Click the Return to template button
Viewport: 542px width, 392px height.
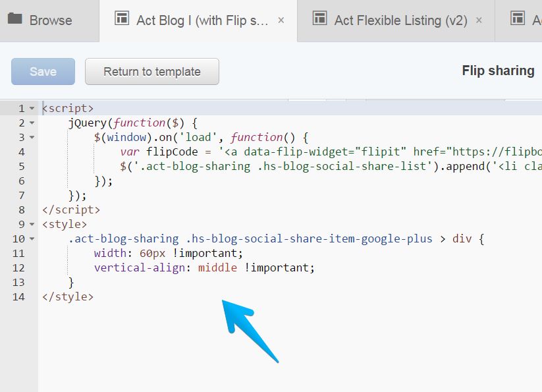(x=151, y=72)
